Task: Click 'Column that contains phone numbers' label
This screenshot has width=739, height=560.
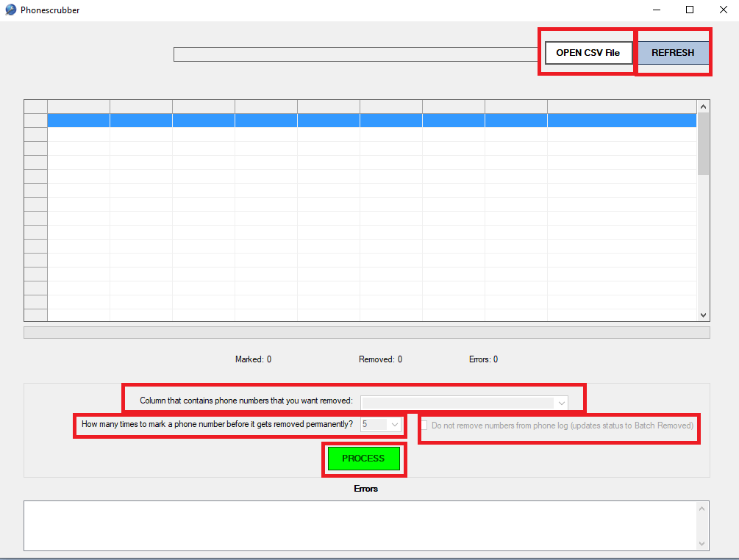Action: [x=246, y=401]
